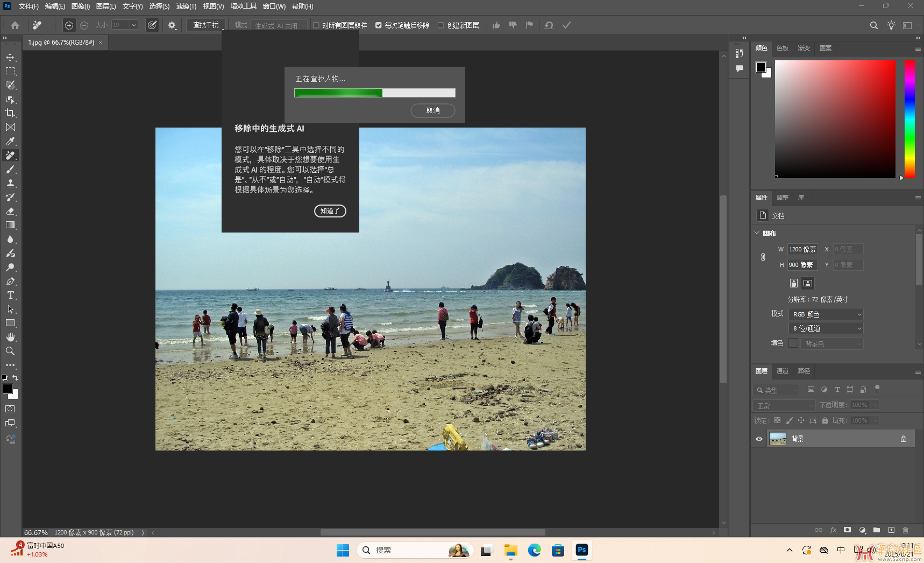Open the Color panel flyout menu
Viewport: 924px width, 563px height.
918,48
